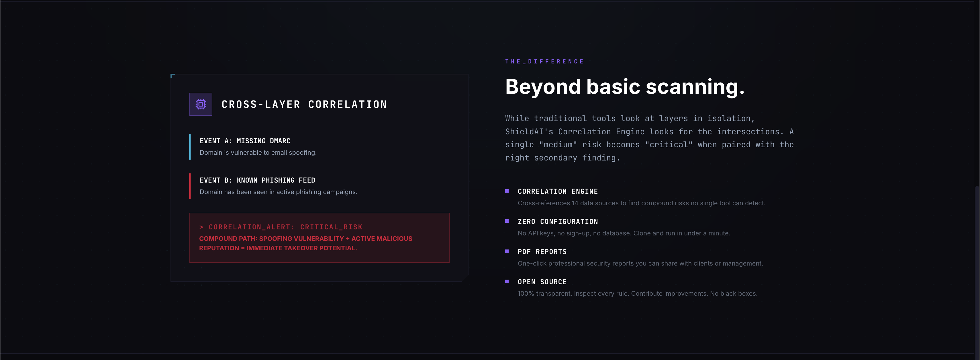Click the Correlation Engine bullet square
Viewport: 980px width, 360px height.
[x=507, y=191]
